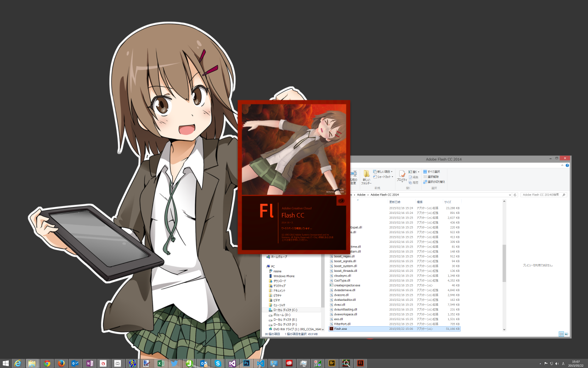
Task: Open Skype from the taskbar
Action: point(218,363)
